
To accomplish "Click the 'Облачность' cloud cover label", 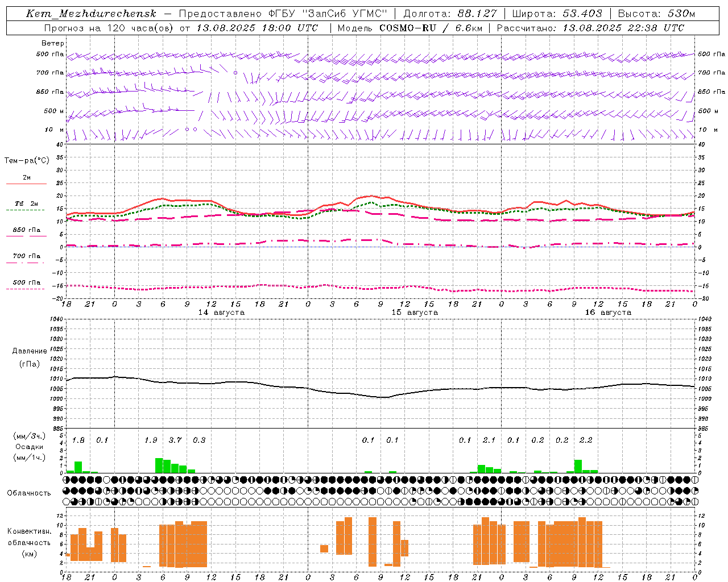I will click(x=29, y=493).
